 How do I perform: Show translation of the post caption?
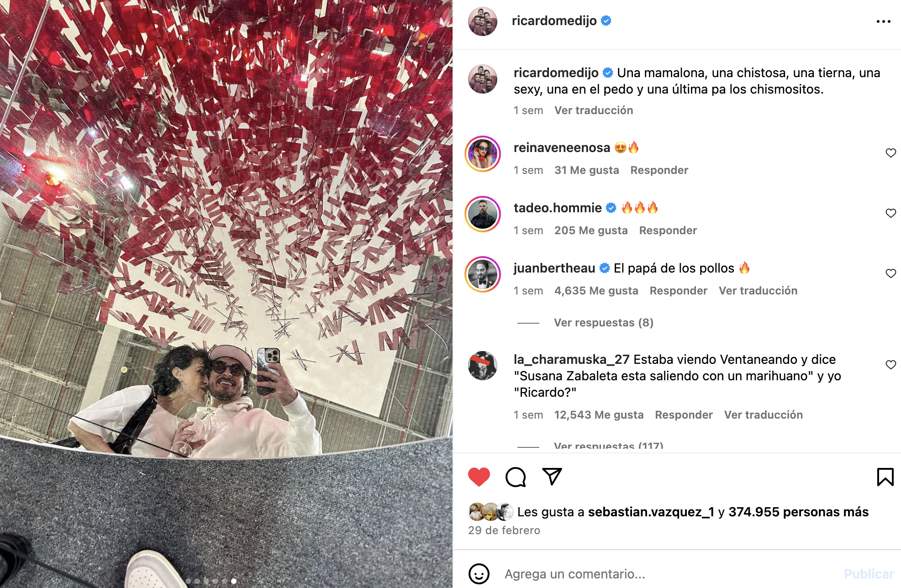point(594,110)
